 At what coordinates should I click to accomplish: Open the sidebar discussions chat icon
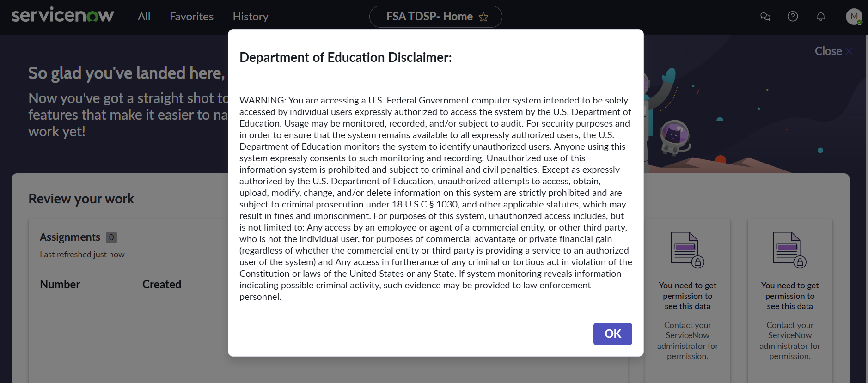coord(765,17)
